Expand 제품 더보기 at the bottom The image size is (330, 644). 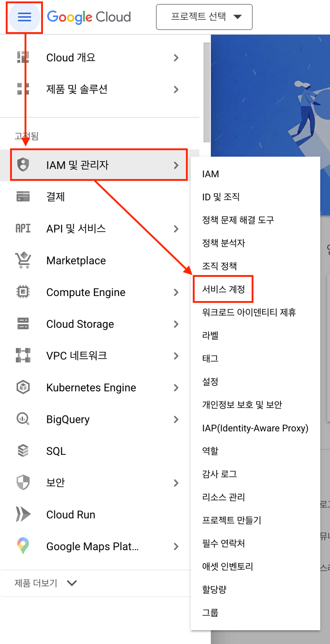click(x=45, y=583)
